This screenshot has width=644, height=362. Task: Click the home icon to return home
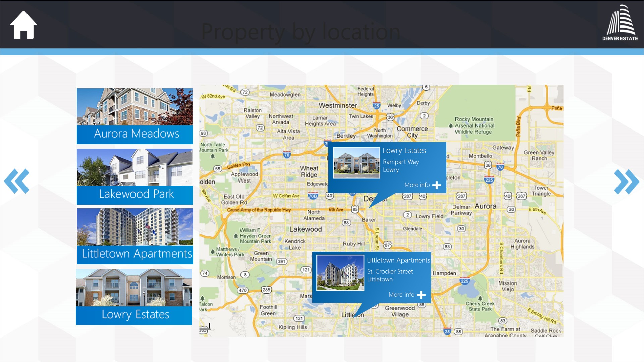[x=23, y=25]
